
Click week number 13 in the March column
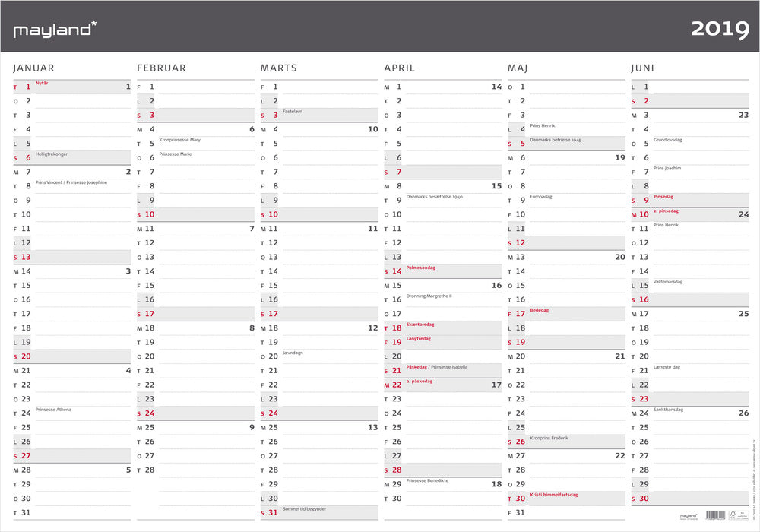click(x=372, y=427)
